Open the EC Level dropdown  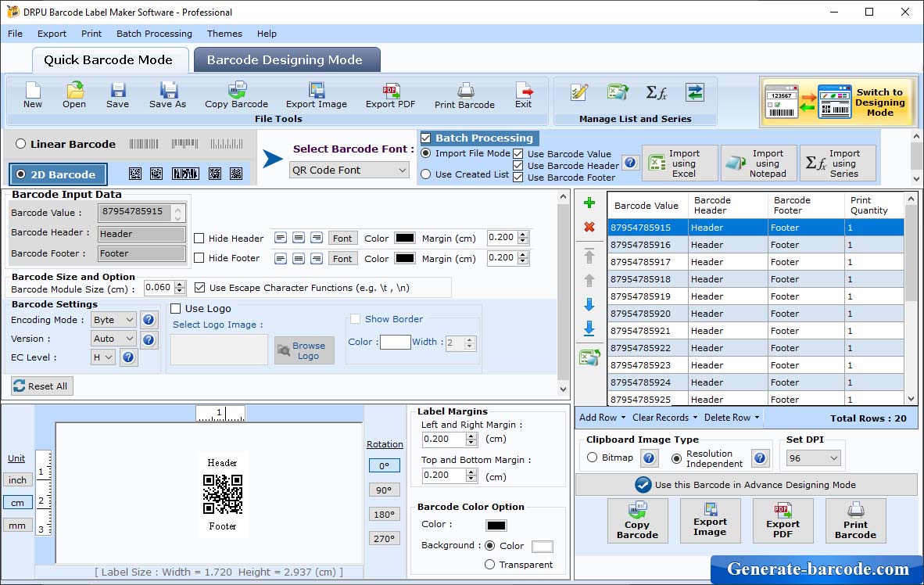(102, 357)
